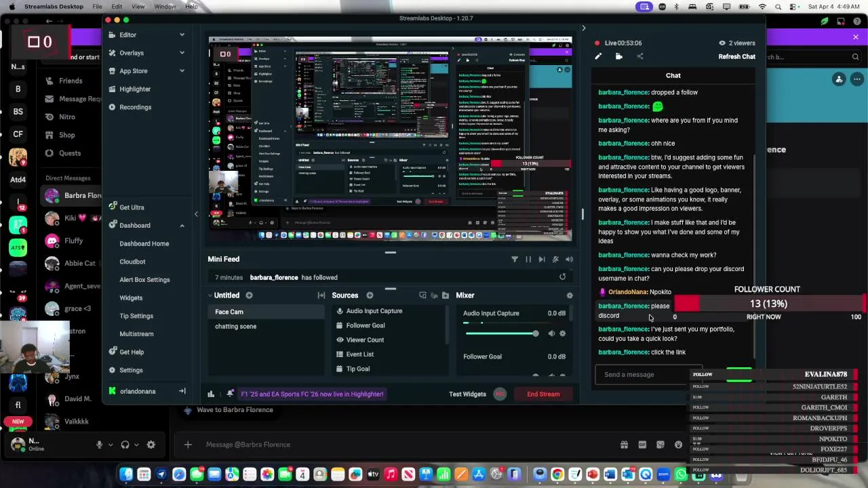868x488 pixels.
Task: Open Dashboard Home in sidebar
Action: (x=144, y=243)
